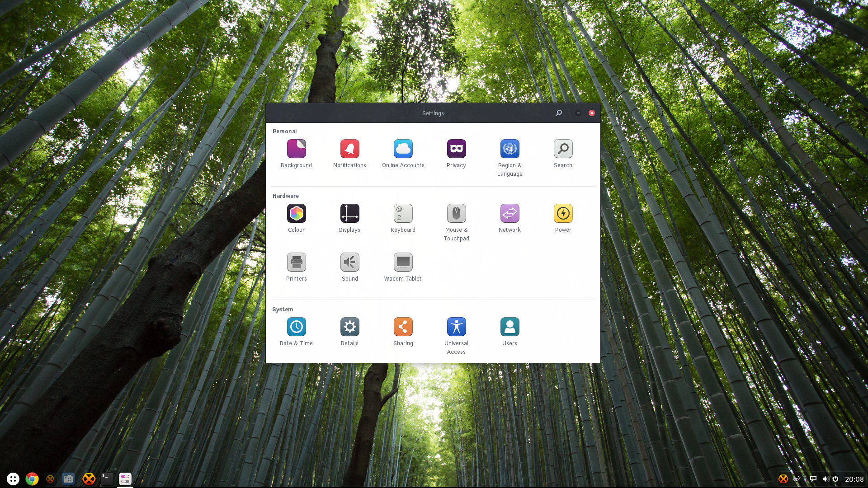The image size is (868, 488).
Task: Open the volume speaker tray icon
Action: pyautogui.click(x=826, y=479)
